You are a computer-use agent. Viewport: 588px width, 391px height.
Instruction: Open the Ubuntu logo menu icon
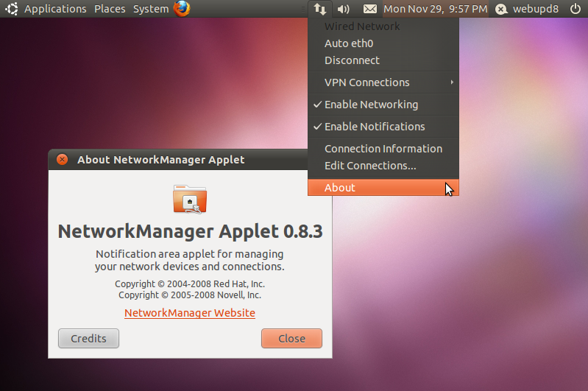coord(12,9)
